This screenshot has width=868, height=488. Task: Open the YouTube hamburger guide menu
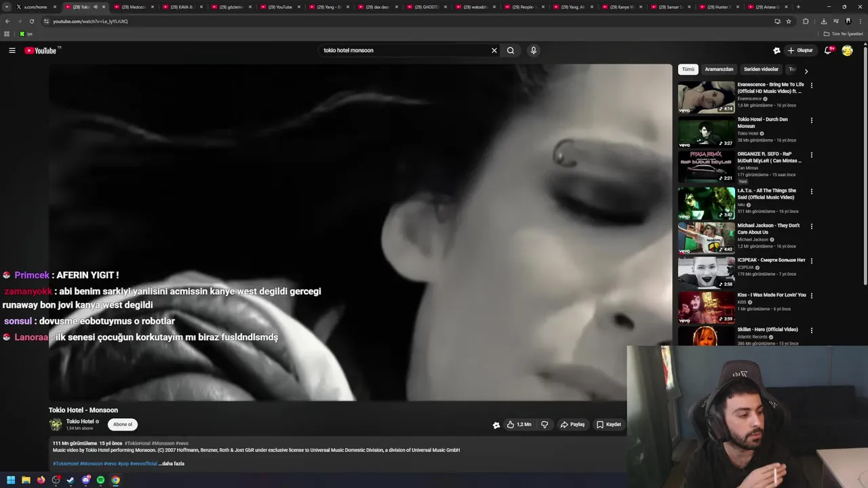pyautogui.click(x=12, y=50)
